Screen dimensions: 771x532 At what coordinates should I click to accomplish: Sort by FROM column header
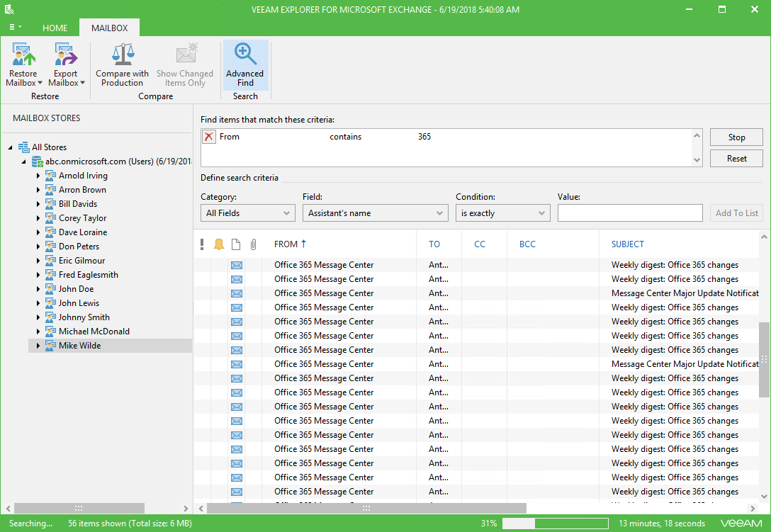pos(290,244)
